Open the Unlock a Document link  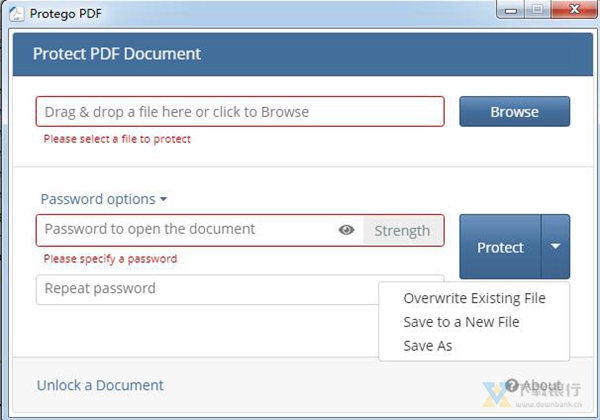(x=100, y=385)
